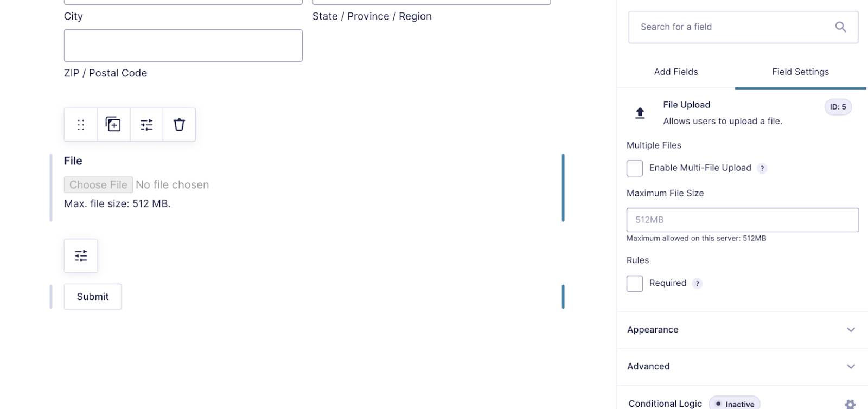Enable Multi-File Upload checkbox
The image size is (868, 409).
pos(635,168)
